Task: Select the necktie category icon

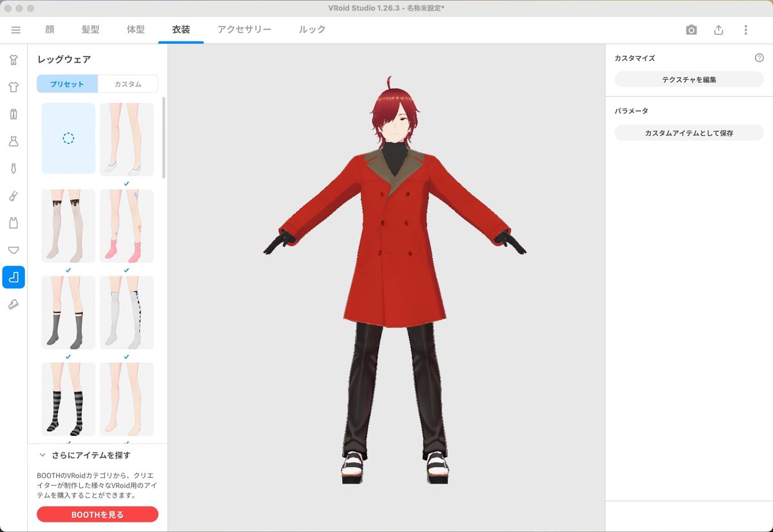Action: coord(14,169)
